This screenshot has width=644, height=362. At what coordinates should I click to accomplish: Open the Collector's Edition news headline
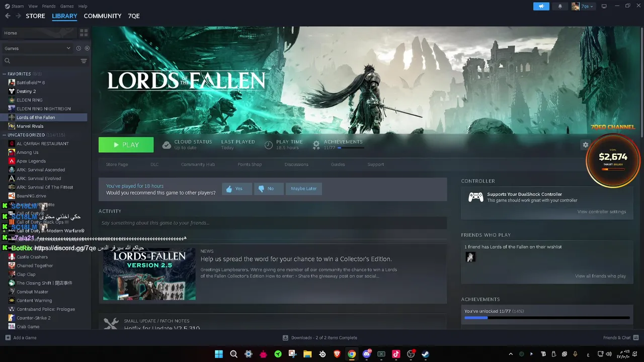point(296,259)
